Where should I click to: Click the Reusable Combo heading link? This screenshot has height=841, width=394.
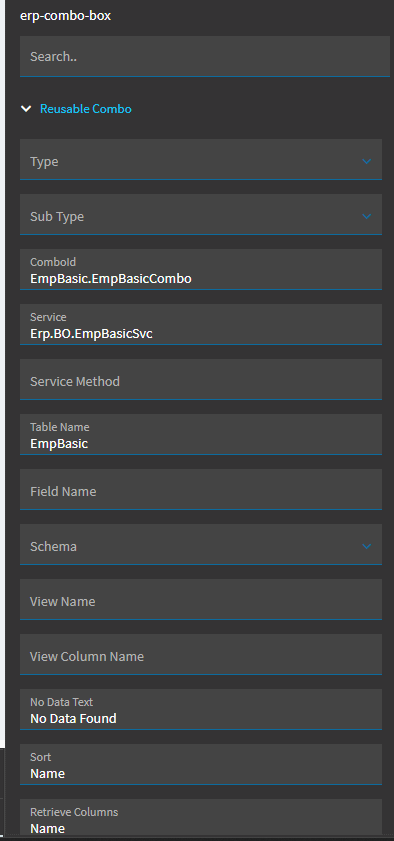[x=86, y=109]
